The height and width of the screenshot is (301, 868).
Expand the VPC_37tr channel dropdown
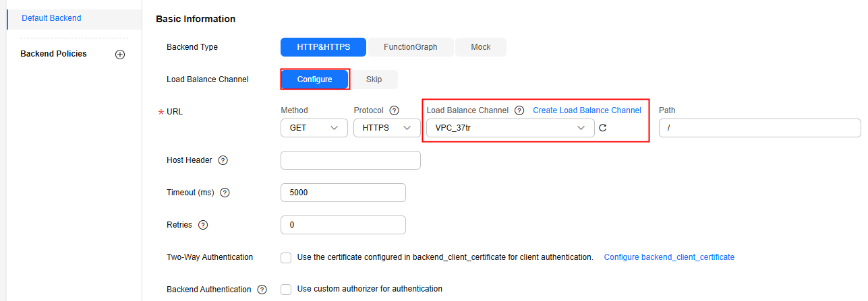511,128
